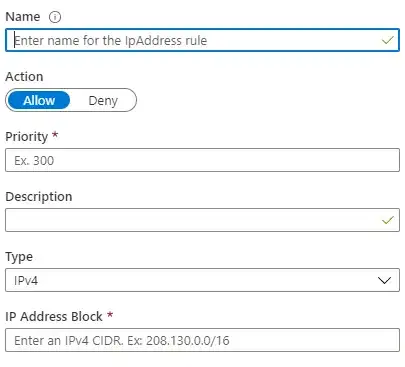Click the Action section label
The image size is (405, 367).
pyautogui.click(x=24, y=77)
